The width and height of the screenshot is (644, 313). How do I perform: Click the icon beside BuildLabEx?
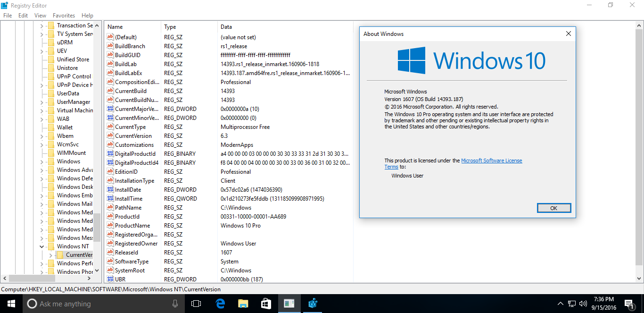point(110,73)
